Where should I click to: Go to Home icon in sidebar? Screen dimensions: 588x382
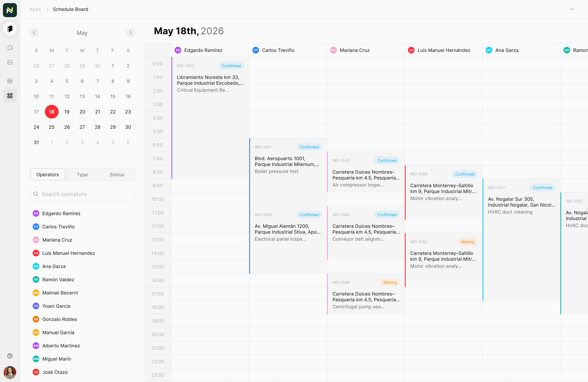tap(10, 47)
